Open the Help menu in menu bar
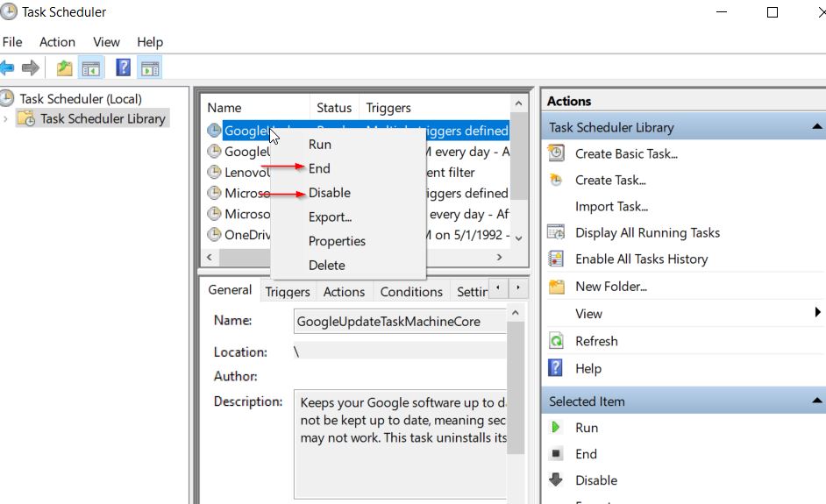This screenshot has width=826, height=504. tap(150, 41)
